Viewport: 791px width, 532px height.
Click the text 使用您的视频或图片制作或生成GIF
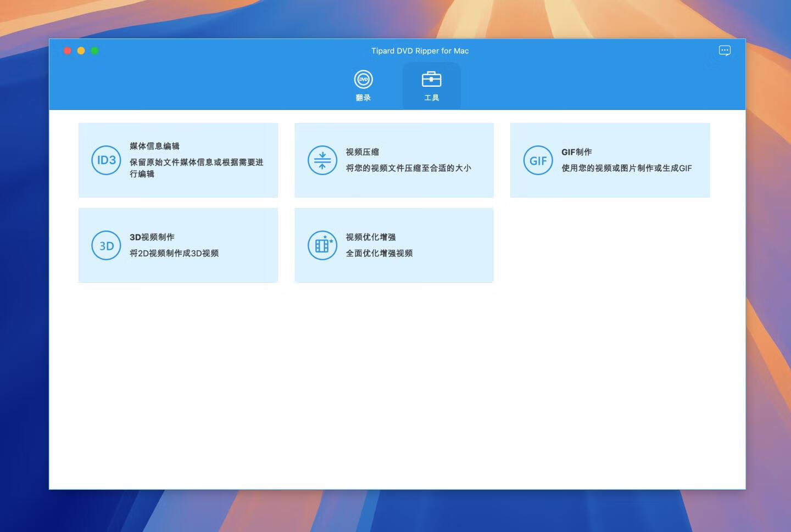[x=627, y=168]
